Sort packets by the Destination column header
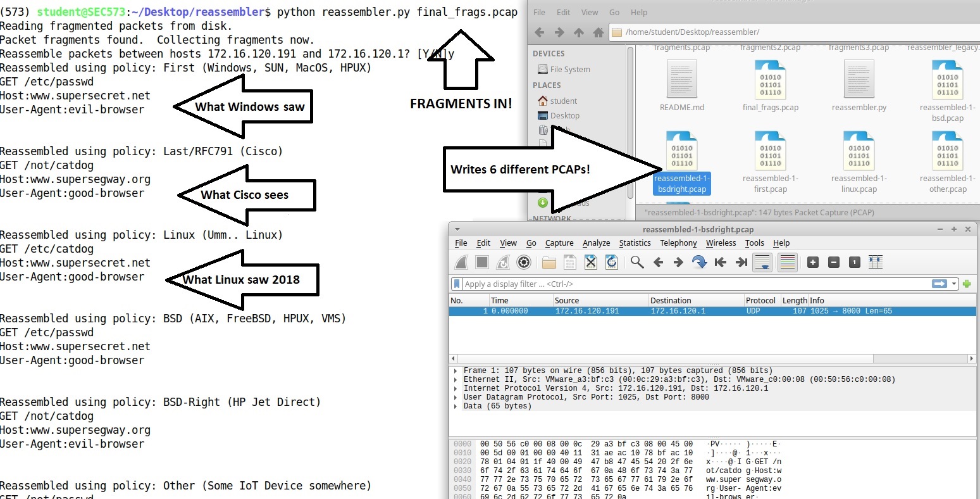980x499 pixels. [x=697, y=300]
